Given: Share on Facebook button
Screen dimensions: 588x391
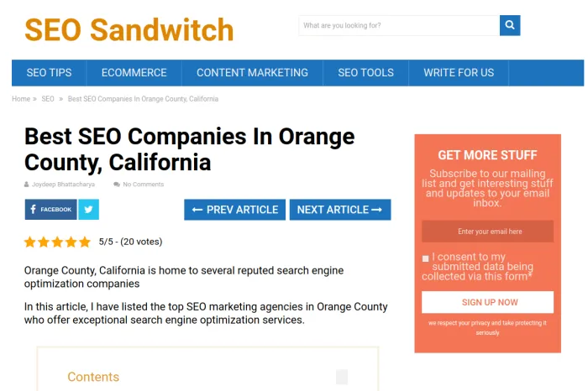Looking at the screenshot, I should coord(50,210).
